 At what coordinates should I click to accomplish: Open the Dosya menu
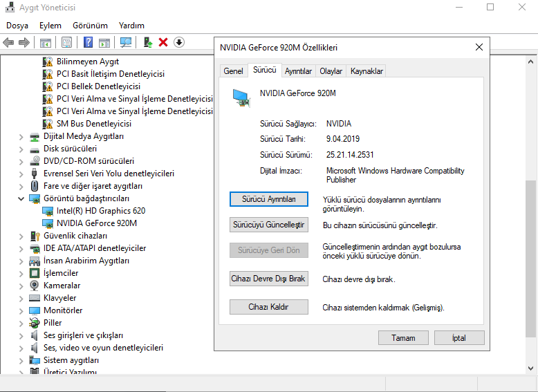click(17, 26)
